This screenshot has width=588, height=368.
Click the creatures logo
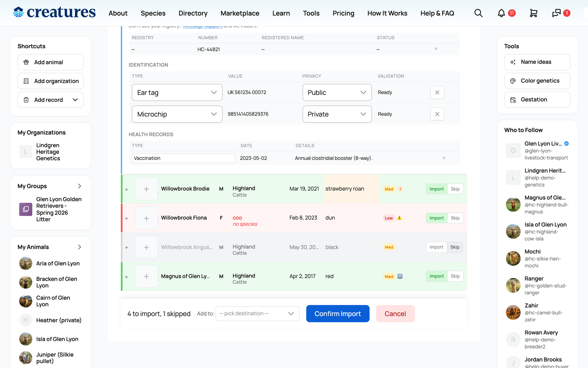point(54,12)
